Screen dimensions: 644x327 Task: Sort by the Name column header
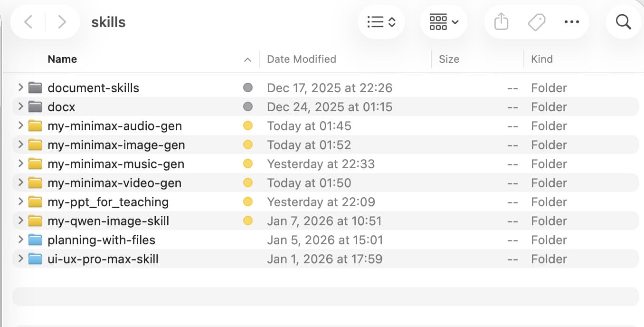[x=62, y=59]
